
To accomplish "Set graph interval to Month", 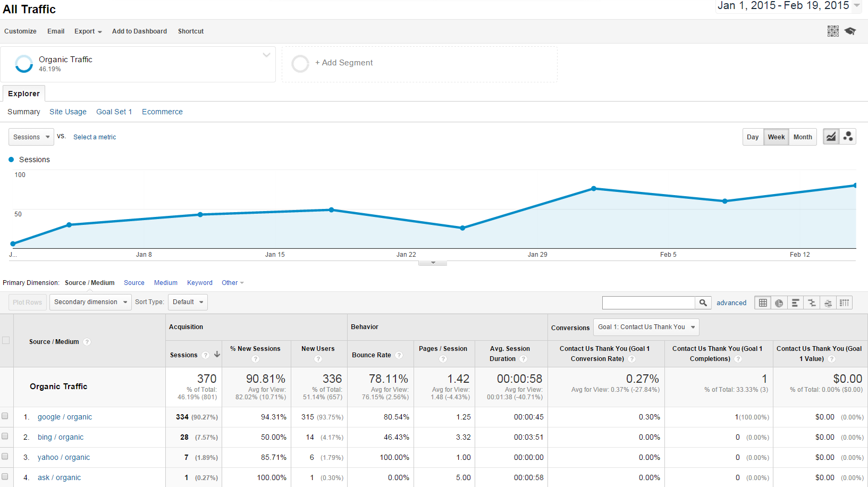I will 803,137.
